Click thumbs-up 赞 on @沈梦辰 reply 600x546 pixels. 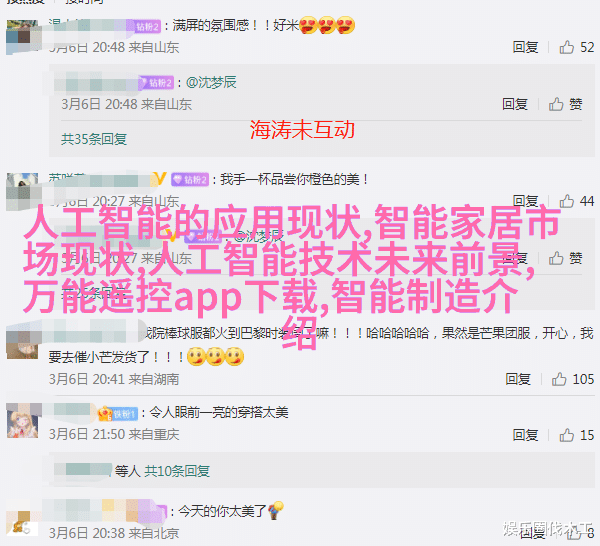(566, 104)
